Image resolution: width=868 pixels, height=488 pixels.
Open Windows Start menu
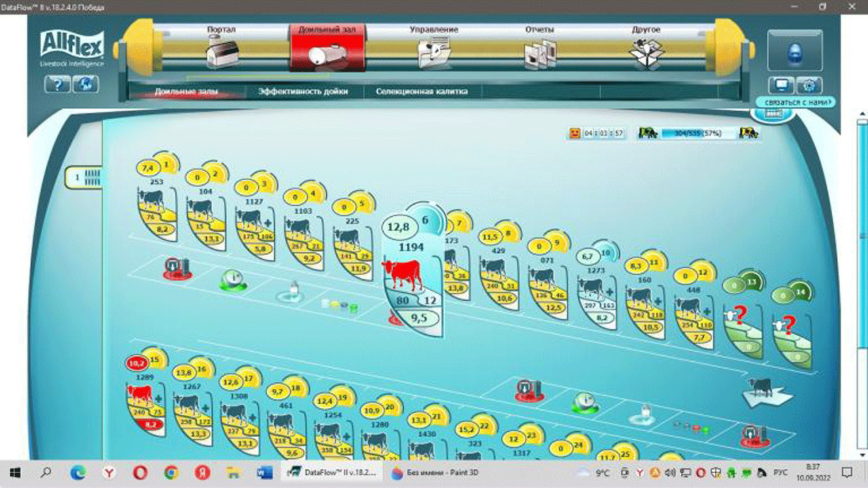pos(15,472)
